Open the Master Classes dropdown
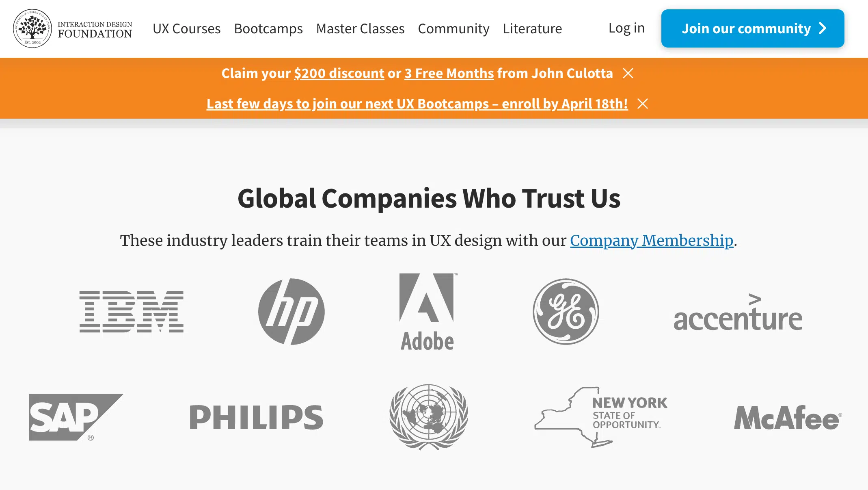 click(x=360, y=28)
